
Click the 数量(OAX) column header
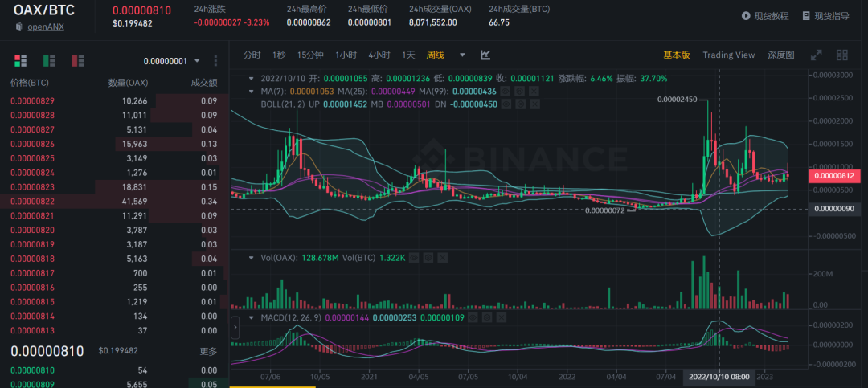[127, 83]
